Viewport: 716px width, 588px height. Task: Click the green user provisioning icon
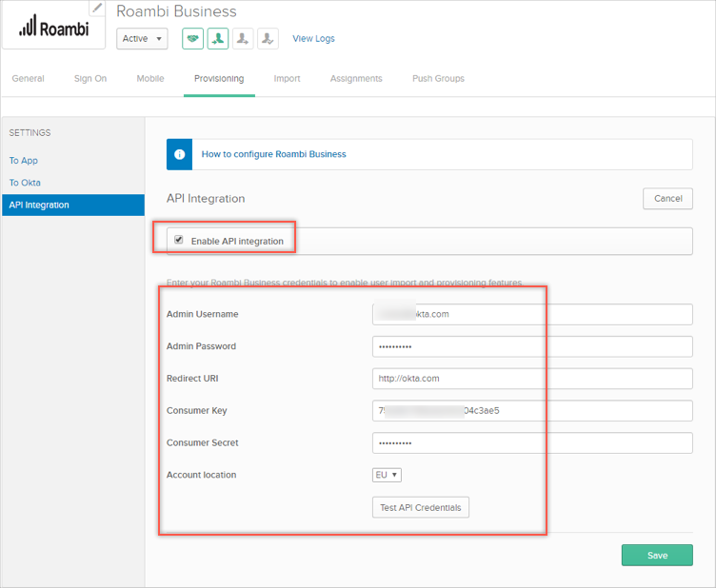218,39
